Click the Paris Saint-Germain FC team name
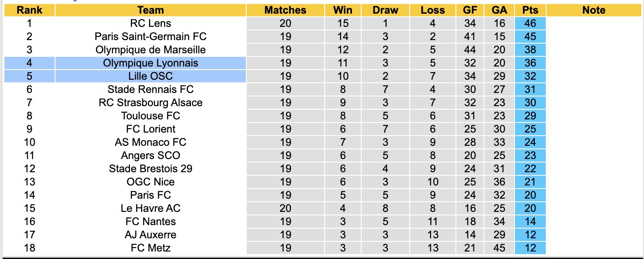Screen dimensions: 644x259 151,37
